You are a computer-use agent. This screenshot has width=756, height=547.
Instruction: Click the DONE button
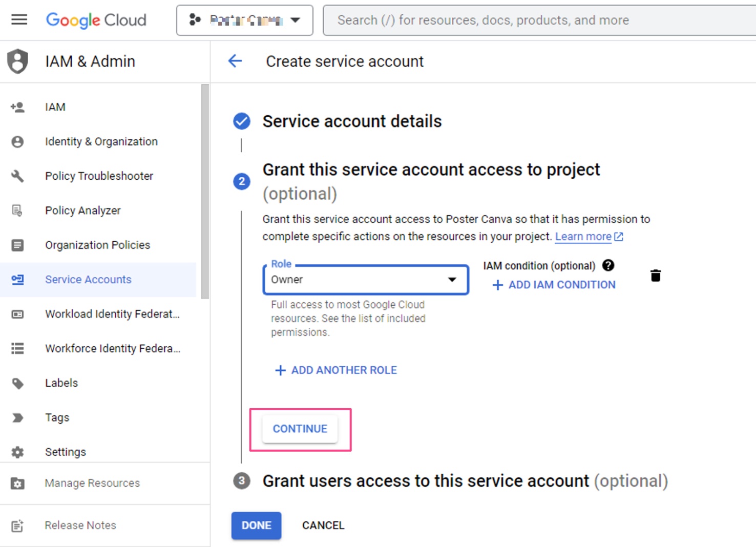pos(256,525)
